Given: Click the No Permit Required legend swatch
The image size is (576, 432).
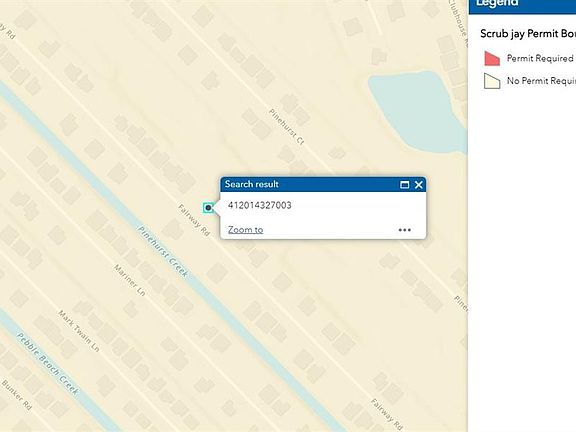Looking at the screenshot, I should [492, 81].
